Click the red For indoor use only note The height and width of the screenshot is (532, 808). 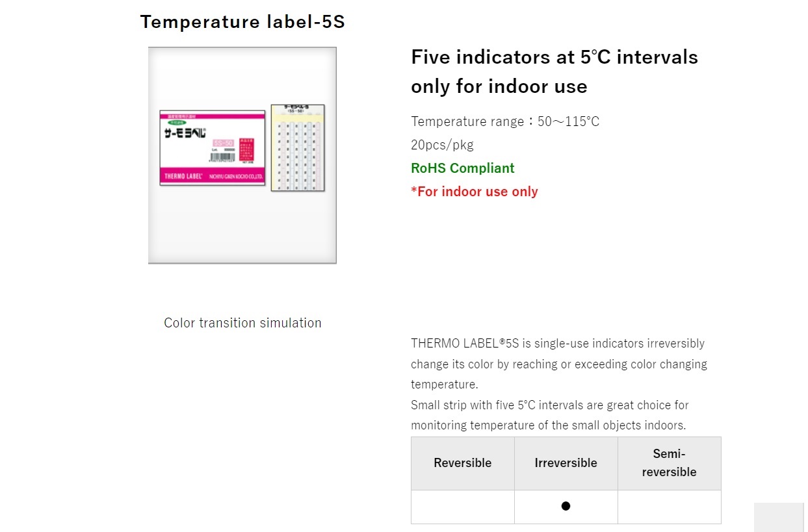pos(475,192)
